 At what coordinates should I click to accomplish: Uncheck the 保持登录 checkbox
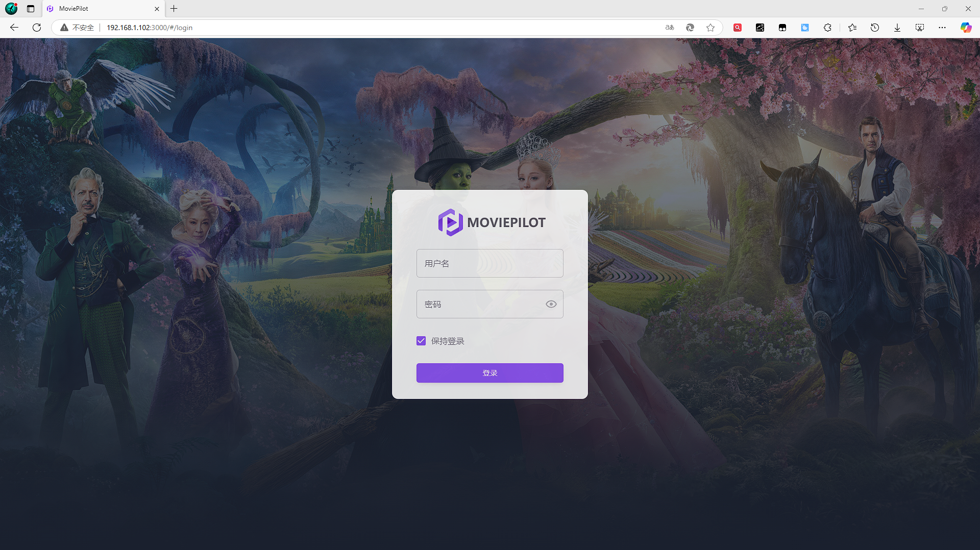[x=421, y=341]
